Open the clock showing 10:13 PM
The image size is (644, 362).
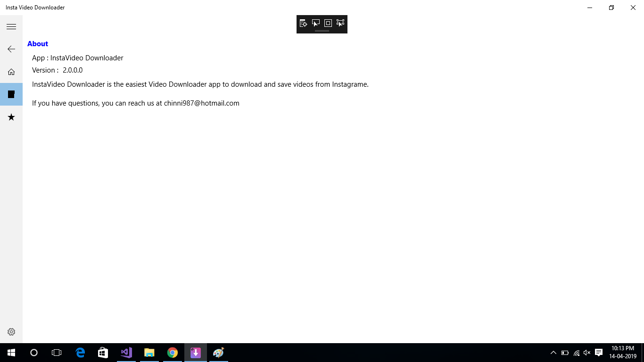pyautogui.click(x=623, y=353)
